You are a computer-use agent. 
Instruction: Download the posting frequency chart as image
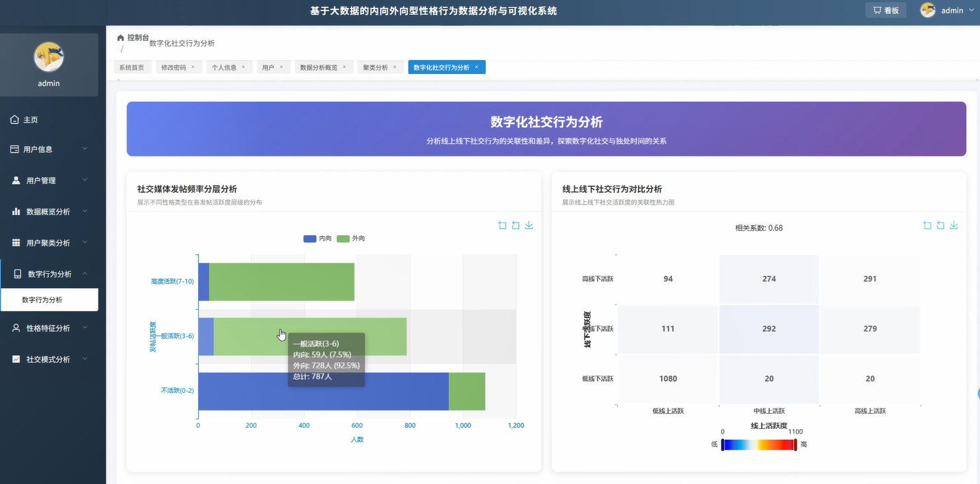tap(529, 225)
